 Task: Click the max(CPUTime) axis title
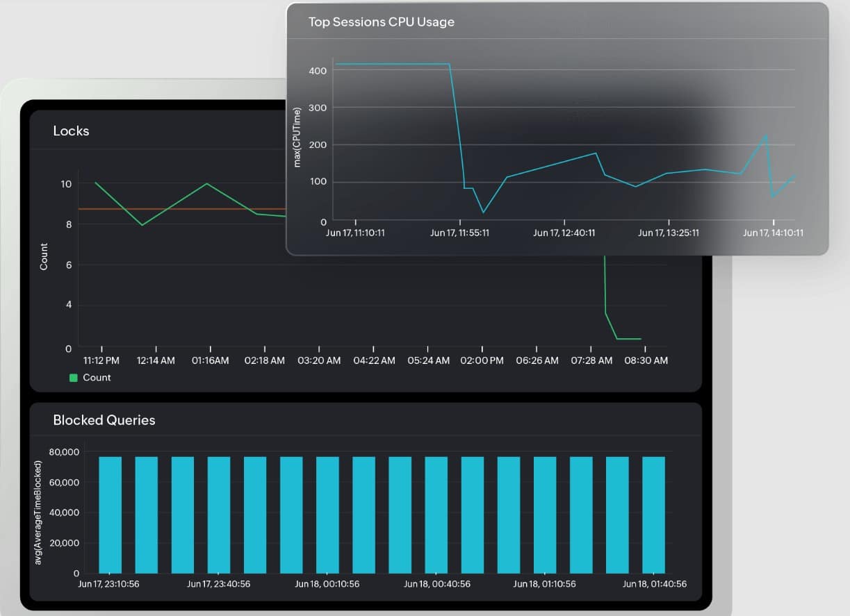[x=297, y=136]
